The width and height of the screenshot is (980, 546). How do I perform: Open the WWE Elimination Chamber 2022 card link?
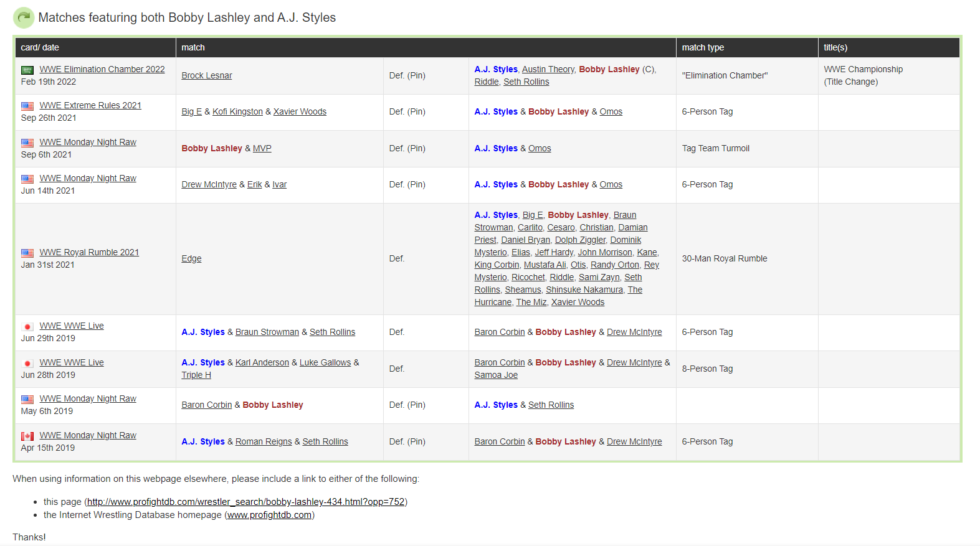(x=102, y=69)
